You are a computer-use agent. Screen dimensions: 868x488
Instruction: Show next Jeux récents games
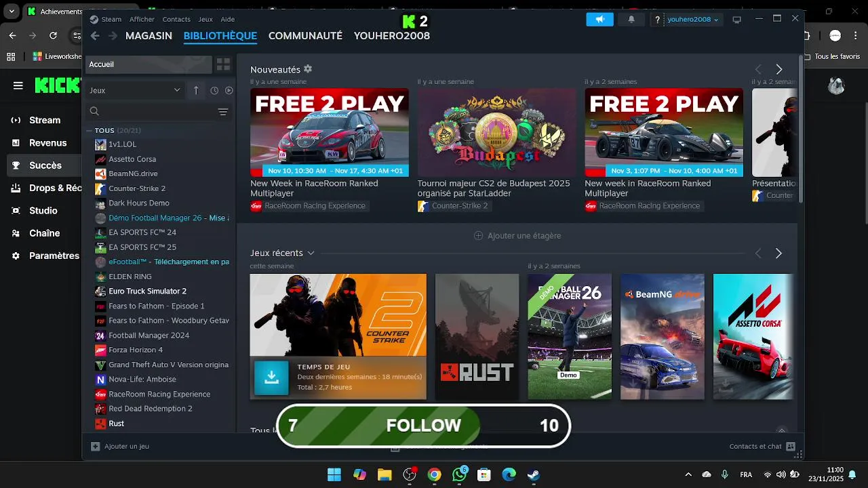point(778,253)
